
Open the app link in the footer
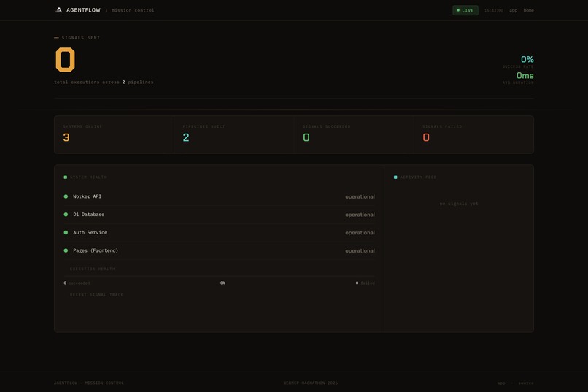[501, 383]
